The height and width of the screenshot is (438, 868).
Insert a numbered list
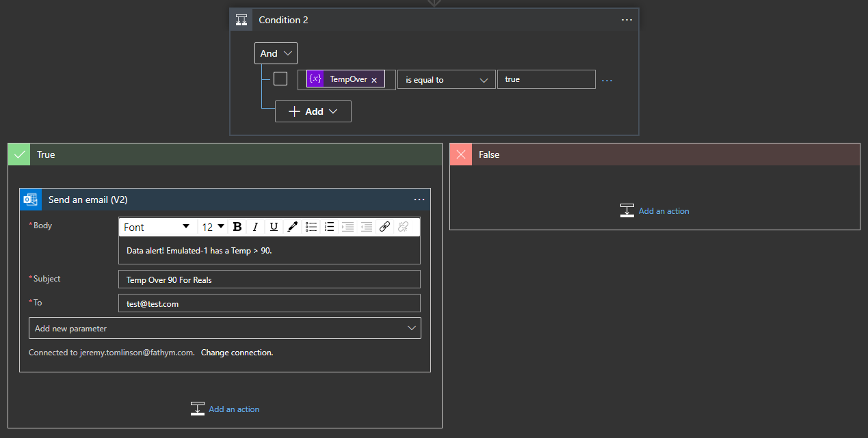329,227
